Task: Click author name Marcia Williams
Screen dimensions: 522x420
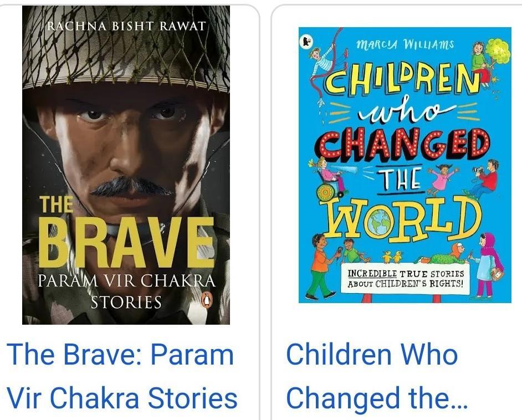Action: coord(405,44)
